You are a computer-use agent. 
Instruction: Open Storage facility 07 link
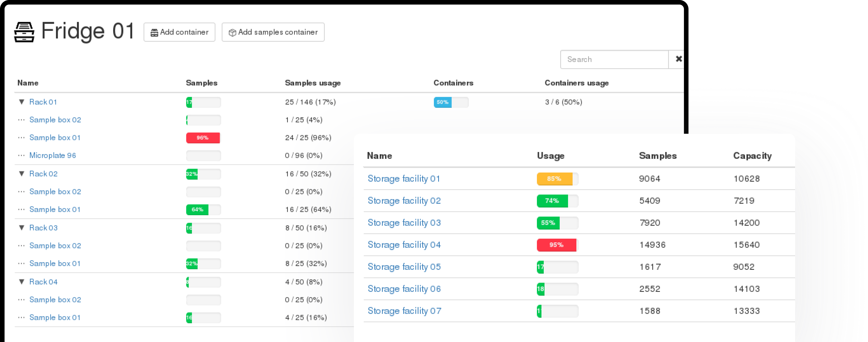tap(404, 311)
